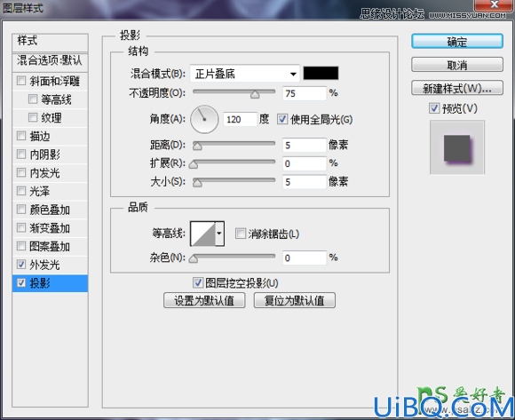This screenshot has height=420, width=515.
Task: Open the 等高线 contour picker arrow
Action: point(219,234)
